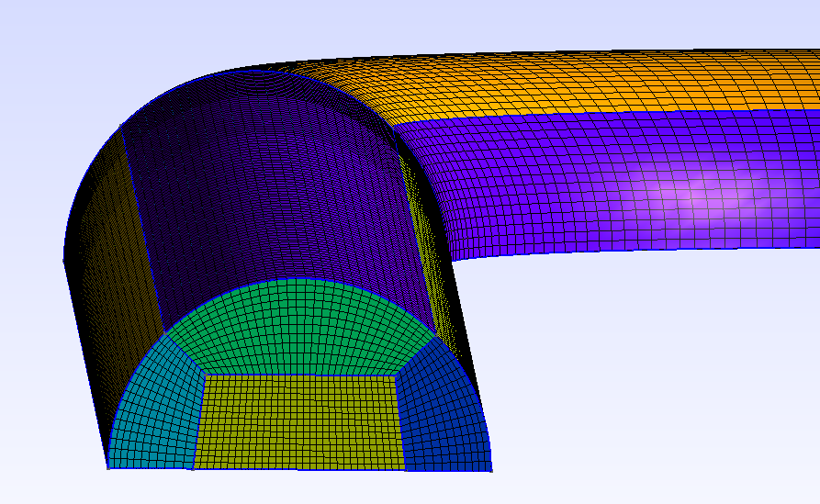The height and width of the screenshot is (504, 820).
Task: Pick the edge between the green and olive blocks
Action: click(x=300, y=375)
